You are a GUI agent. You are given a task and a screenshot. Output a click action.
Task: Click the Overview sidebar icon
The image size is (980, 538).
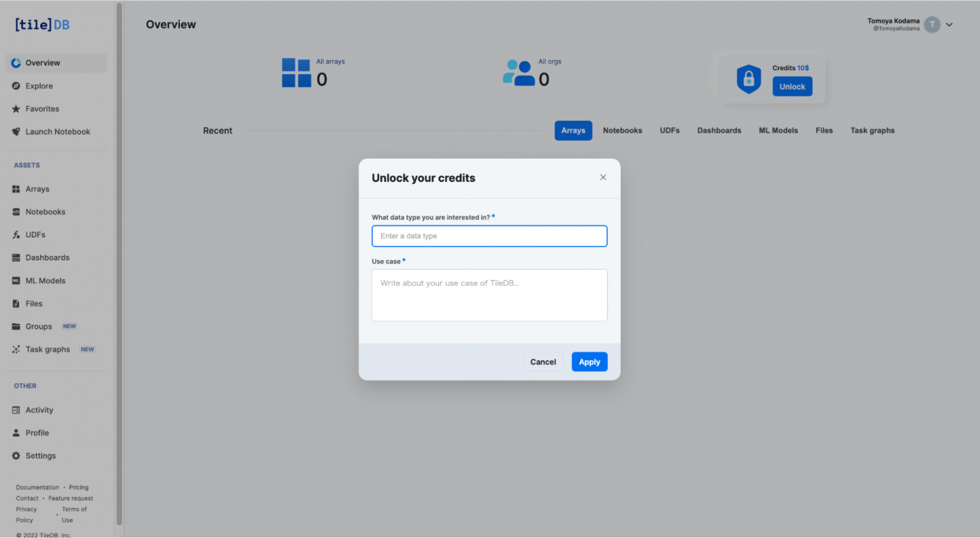(x=16, y=63)
